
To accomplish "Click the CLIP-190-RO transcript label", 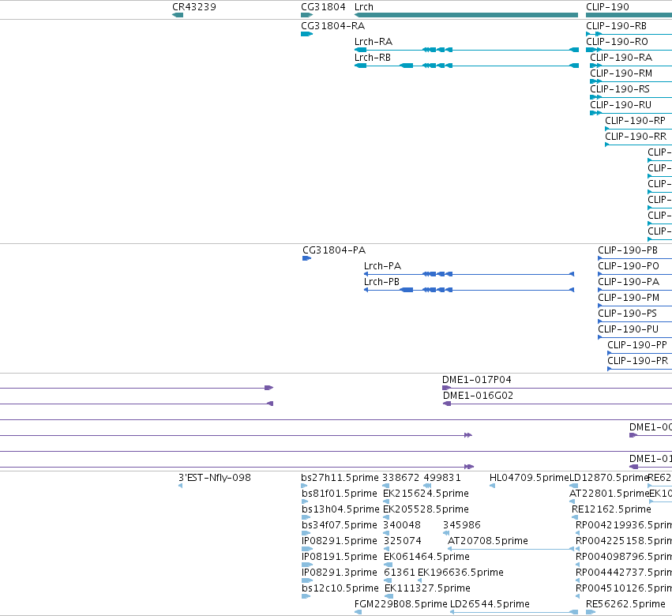I will [x=618, y=42].
